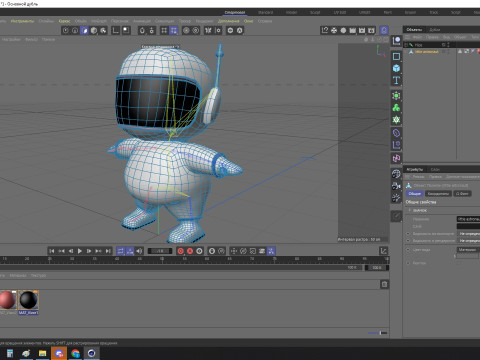480x360 pixels.
Task: Toggle the highlighted snap icon in top toolbar
Action: coord(174,30)
